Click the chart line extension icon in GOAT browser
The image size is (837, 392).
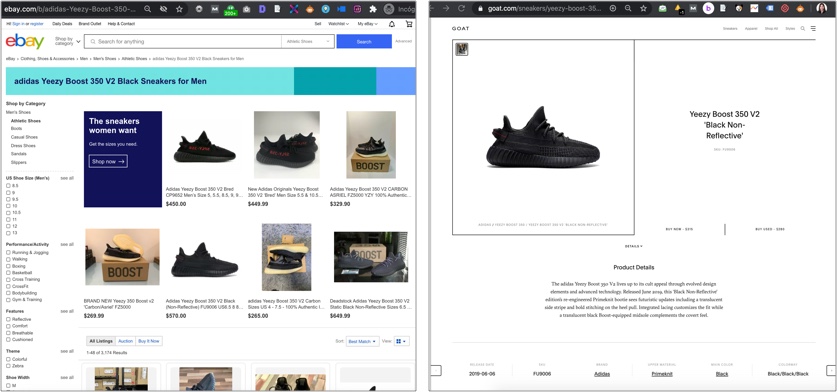[754, 9]
